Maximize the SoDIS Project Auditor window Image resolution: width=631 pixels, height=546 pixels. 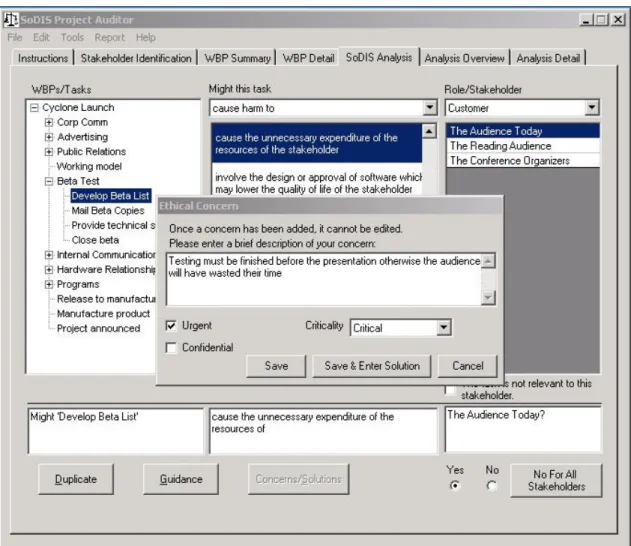(601, 19)
